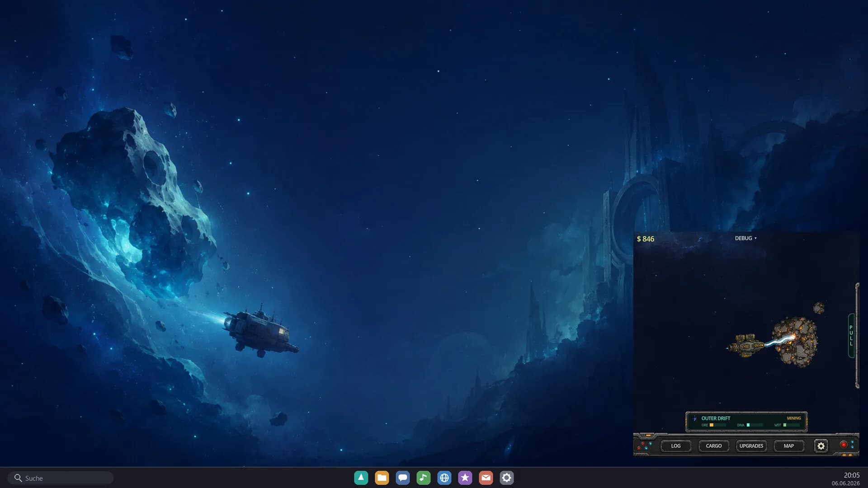Expand the PULL side tab
This screenshot has width=868, height=488.
tap(851, 336)
